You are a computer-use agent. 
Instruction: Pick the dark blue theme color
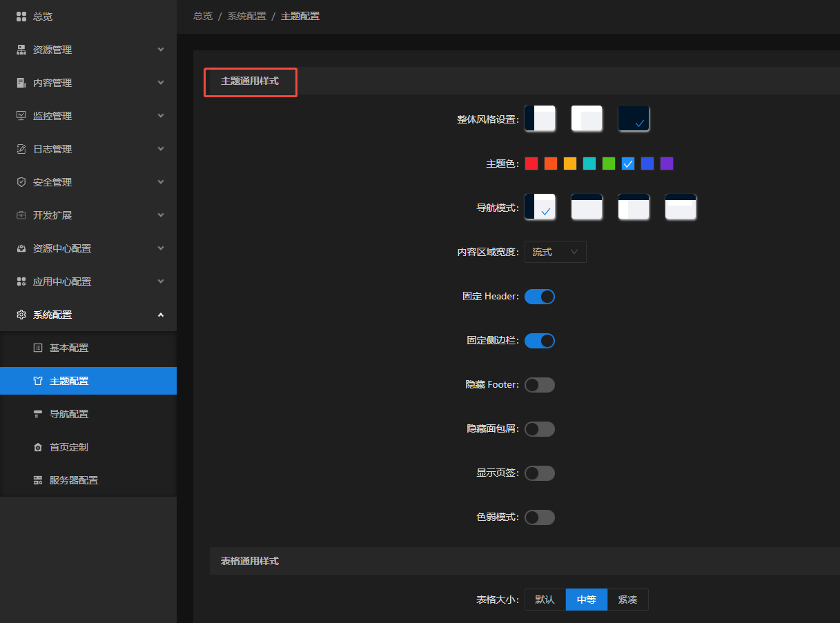coord(647,164)
